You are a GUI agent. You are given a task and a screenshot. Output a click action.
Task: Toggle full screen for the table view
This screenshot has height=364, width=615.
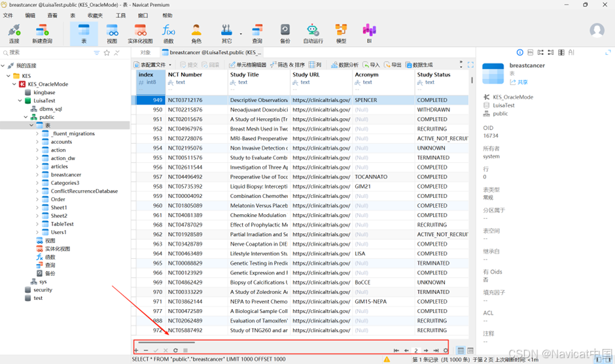(x=470, y=65)
